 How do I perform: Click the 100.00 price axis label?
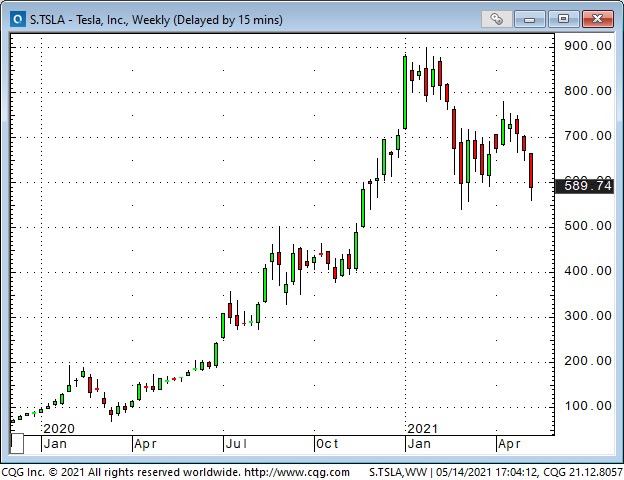588,406
